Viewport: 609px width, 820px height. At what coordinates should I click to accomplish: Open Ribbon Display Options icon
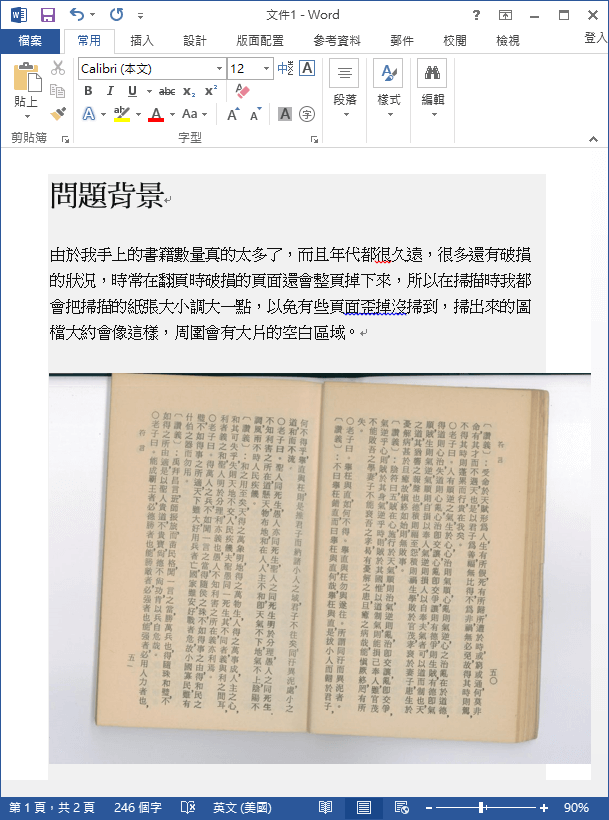click(x=505, y=15)
